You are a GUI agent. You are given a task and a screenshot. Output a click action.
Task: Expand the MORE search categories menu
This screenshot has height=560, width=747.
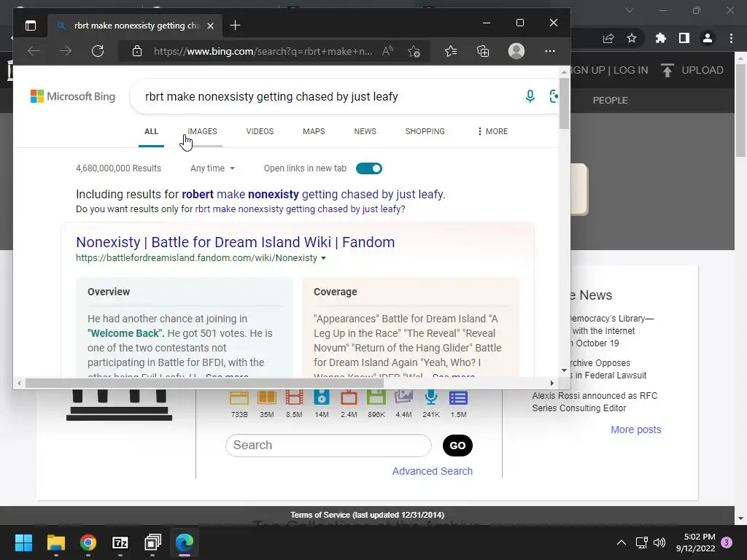pos(492,131)
